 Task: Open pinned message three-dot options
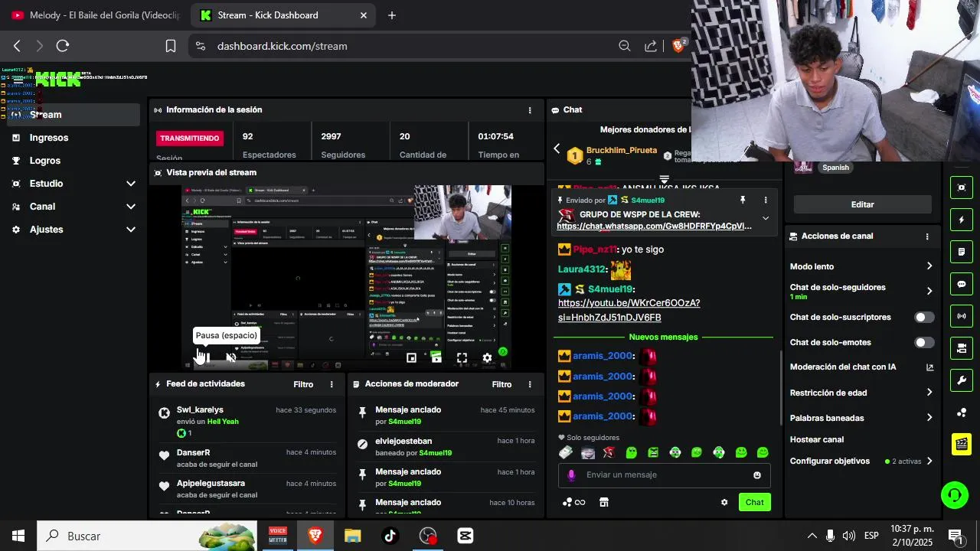(x=766, y=200)
